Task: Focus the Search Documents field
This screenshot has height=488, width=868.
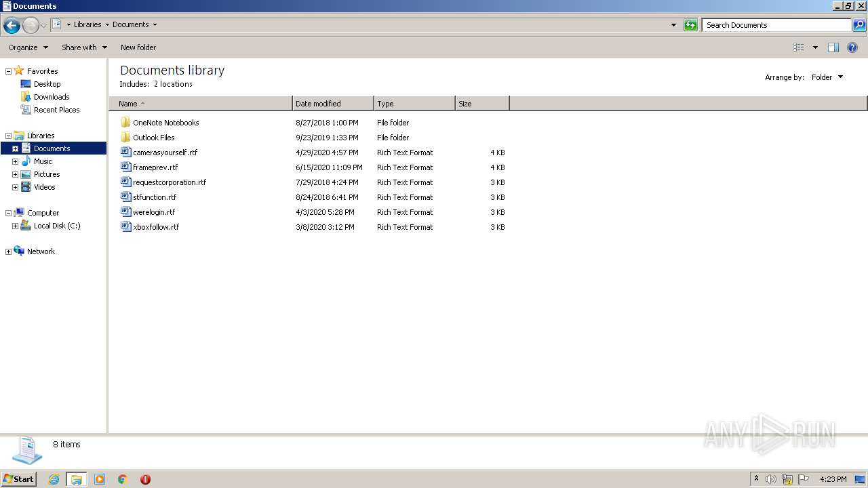Action: (x=776, y=25)
